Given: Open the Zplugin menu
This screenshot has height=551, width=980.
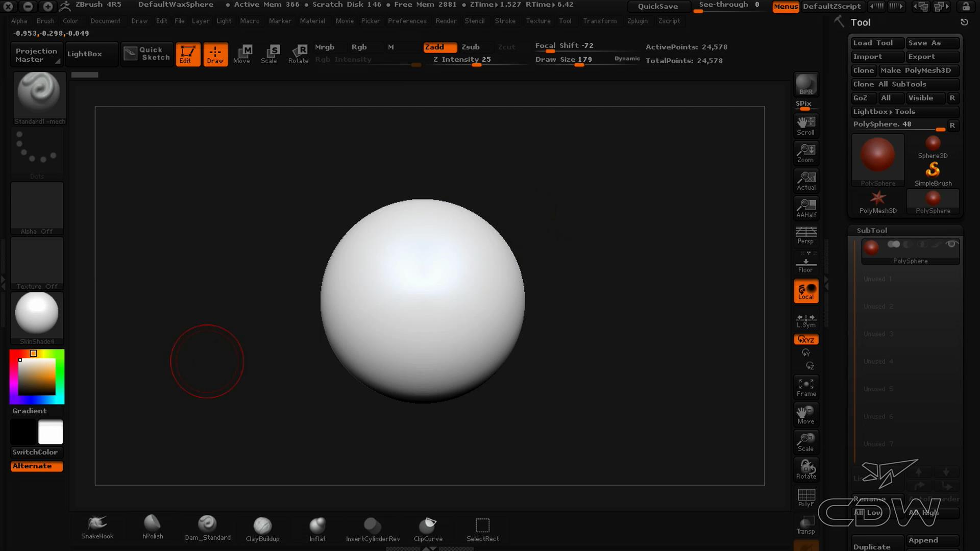Looking at the screenshot, I should (637, 21).
